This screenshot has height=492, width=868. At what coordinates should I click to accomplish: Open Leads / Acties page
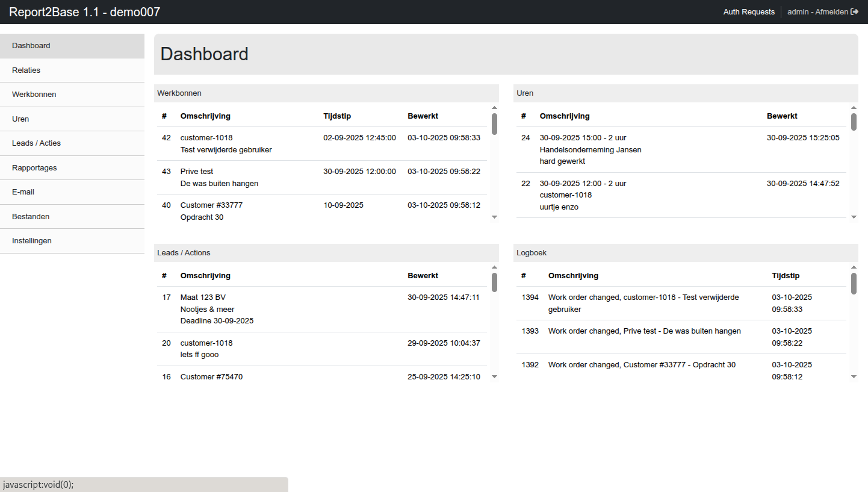pyautogui.click(x=36, y=143)
